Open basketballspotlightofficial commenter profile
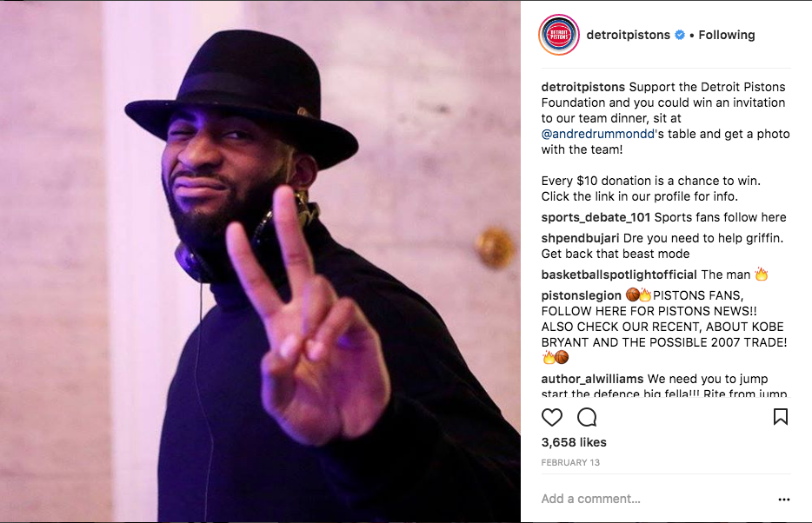This screenshot has width=812, height=523. pos(619,275)
